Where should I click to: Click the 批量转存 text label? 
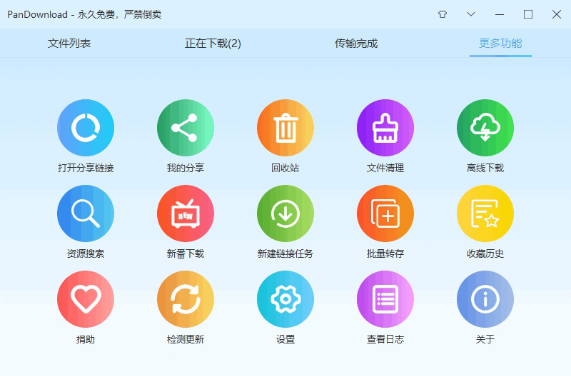pos(385,253)
